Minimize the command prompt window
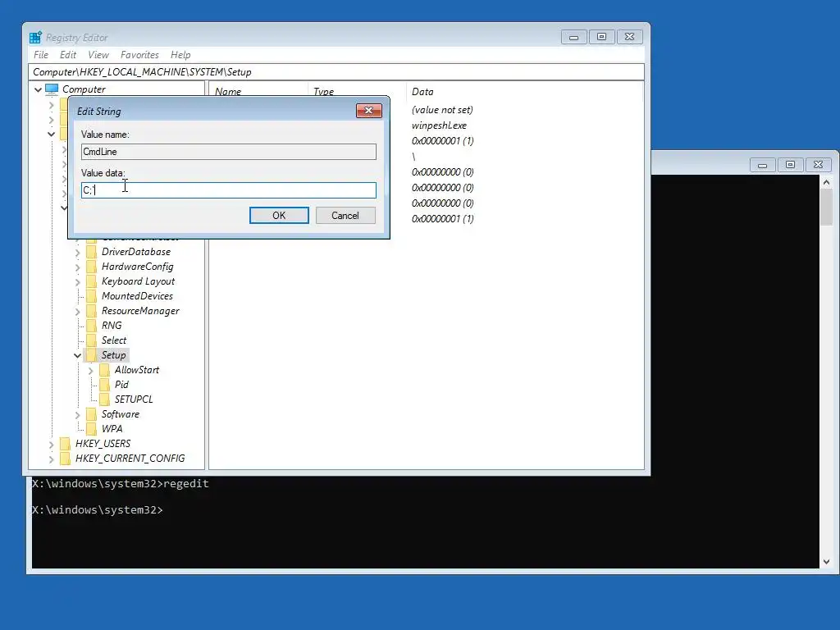 pyautogui.click(x=762, y=165)
